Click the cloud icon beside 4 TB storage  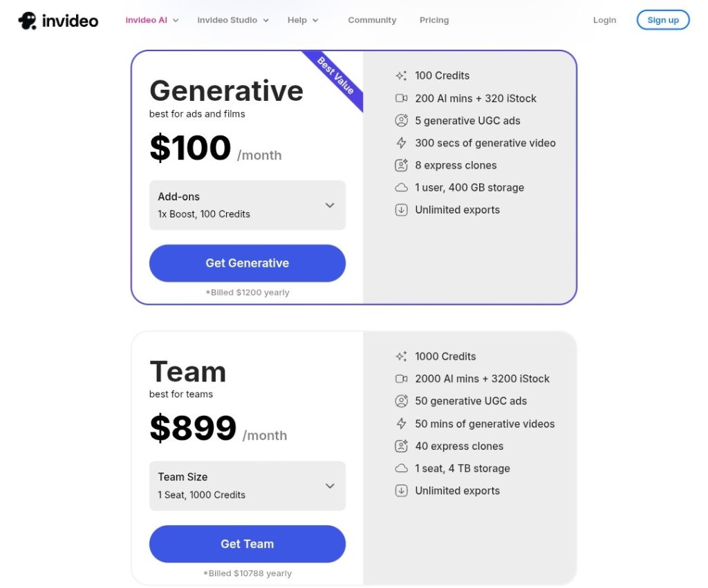401,468
